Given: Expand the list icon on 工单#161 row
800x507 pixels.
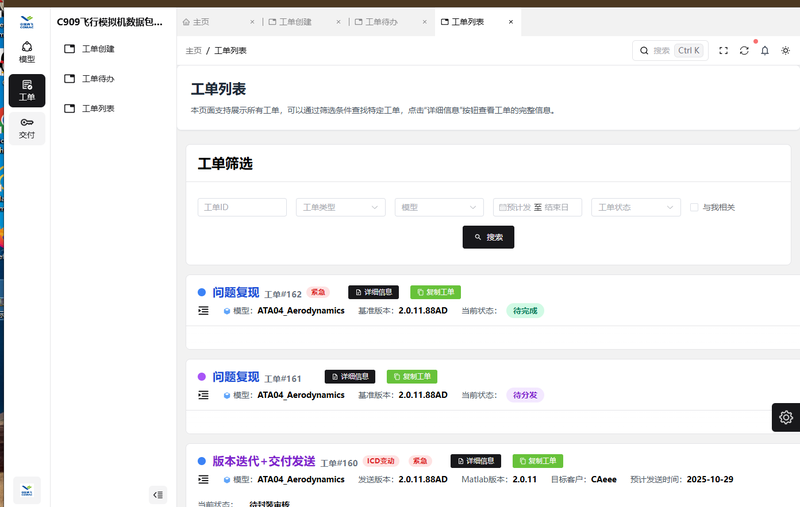Looking at the screenshot, I should 203,395.
